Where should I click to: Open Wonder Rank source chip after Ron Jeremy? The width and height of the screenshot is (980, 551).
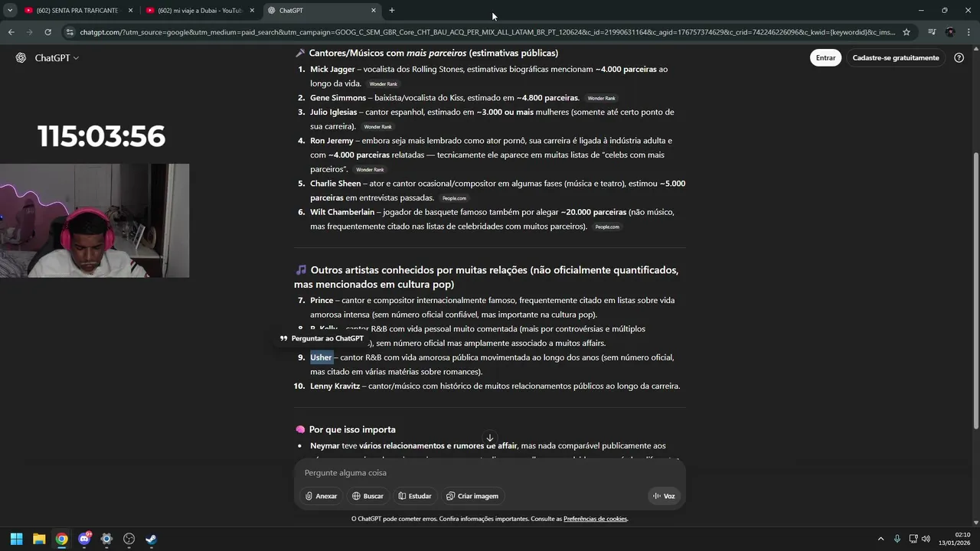coord(370,170)
